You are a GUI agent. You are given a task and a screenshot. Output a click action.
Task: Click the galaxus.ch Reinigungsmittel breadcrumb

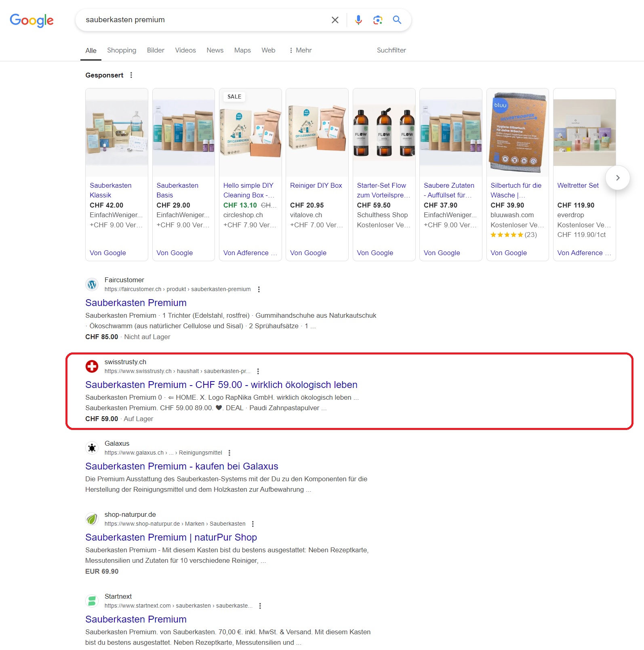click(x=163, y=453)
